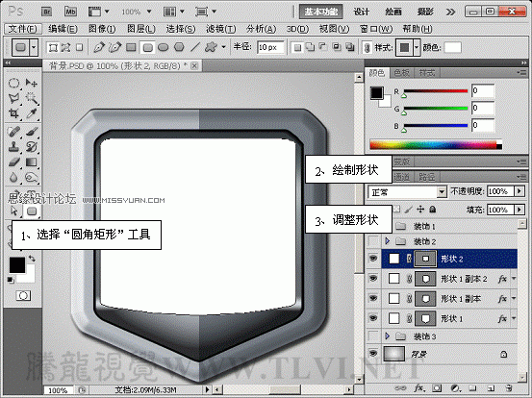This screenshot has width=532, height=398.
Task: Select the Move tool
Action: [32, 83]
